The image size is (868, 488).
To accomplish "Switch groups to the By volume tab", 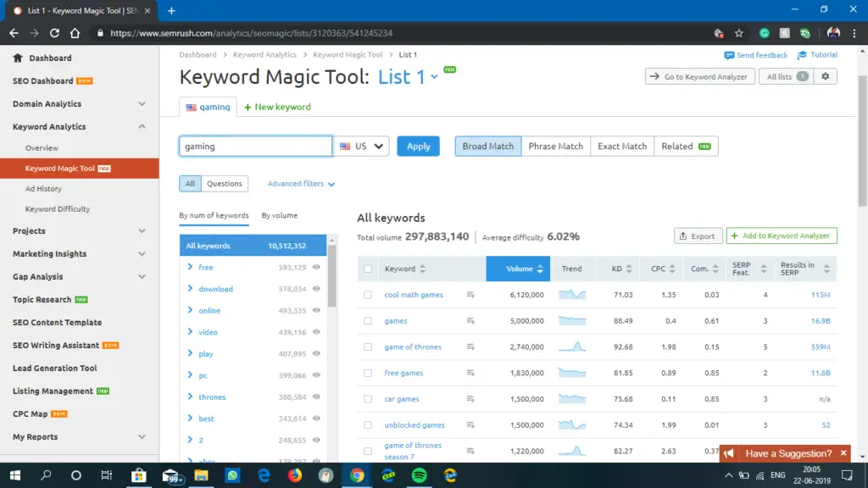I will pos(279,215).
